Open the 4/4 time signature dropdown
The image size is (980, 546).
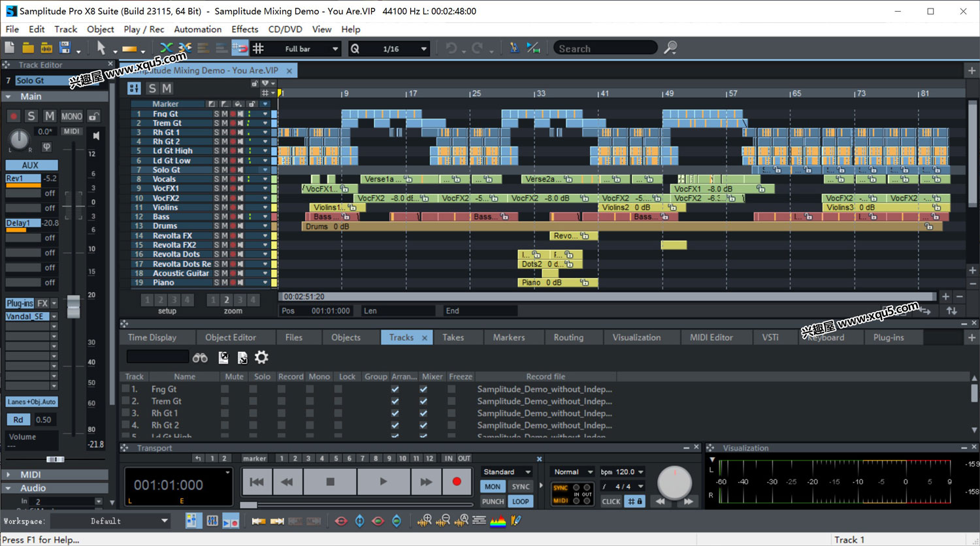click(x=623, y=487)
